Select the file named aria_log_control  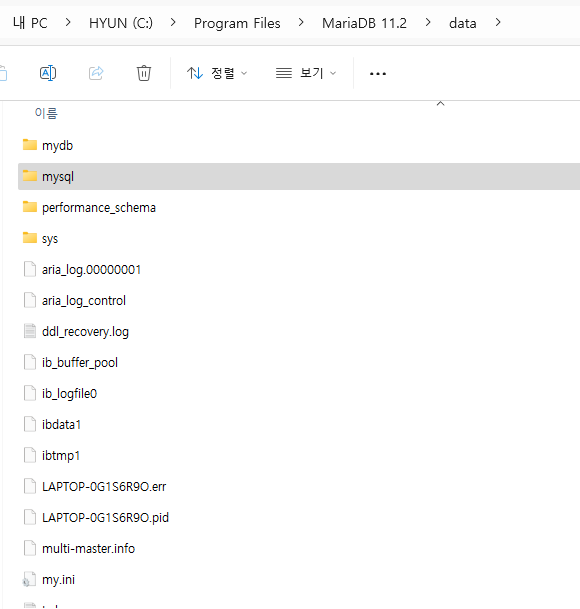[84, 301]
